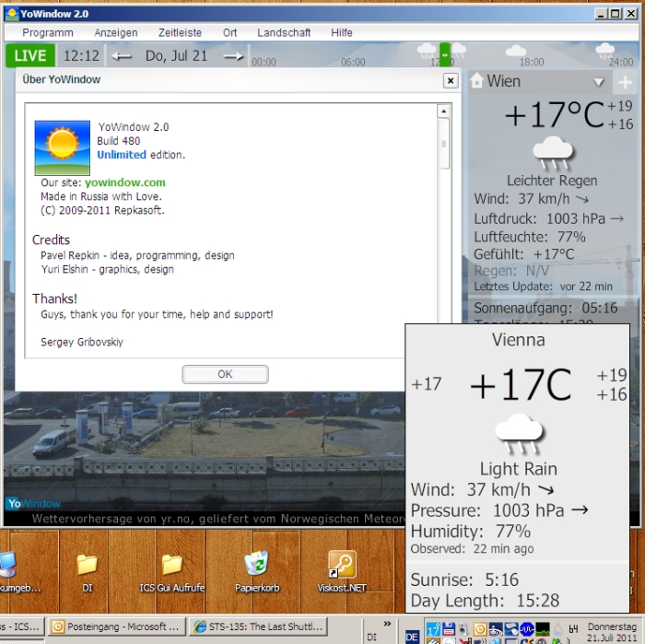Switch to STS-135: The Last Shuttle taskbar button

(259, 626)
